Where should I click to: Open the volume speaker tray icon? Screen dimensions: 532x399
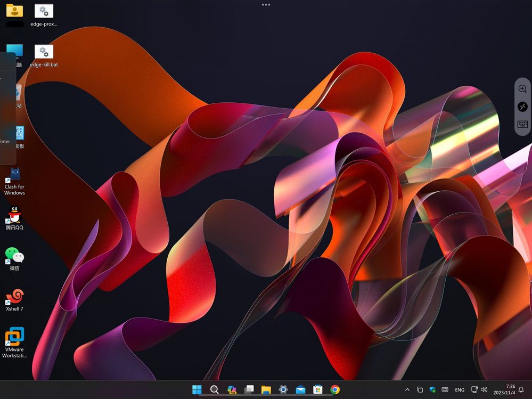484,389
